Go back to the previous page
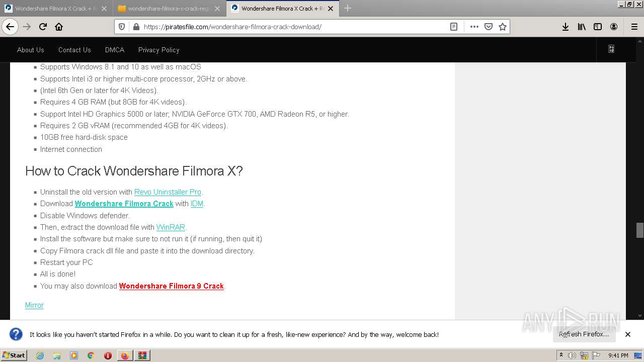Screen dimensions: 644x362 (x=10, y=27)
